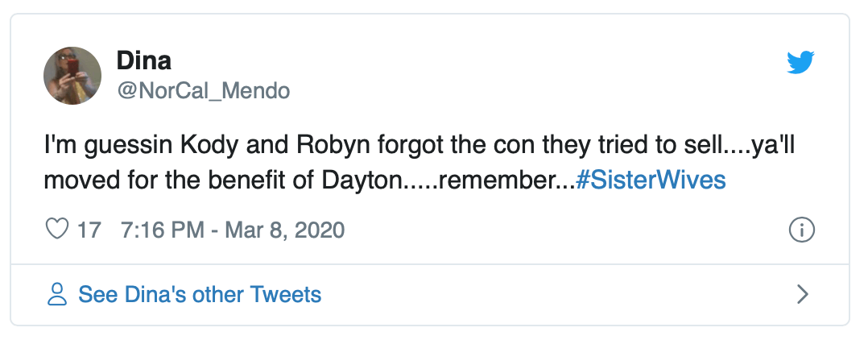The width and height of the screenshot is (868, 340).
Task: Like the tweet with the heart icon
Action: pos(57,230)
